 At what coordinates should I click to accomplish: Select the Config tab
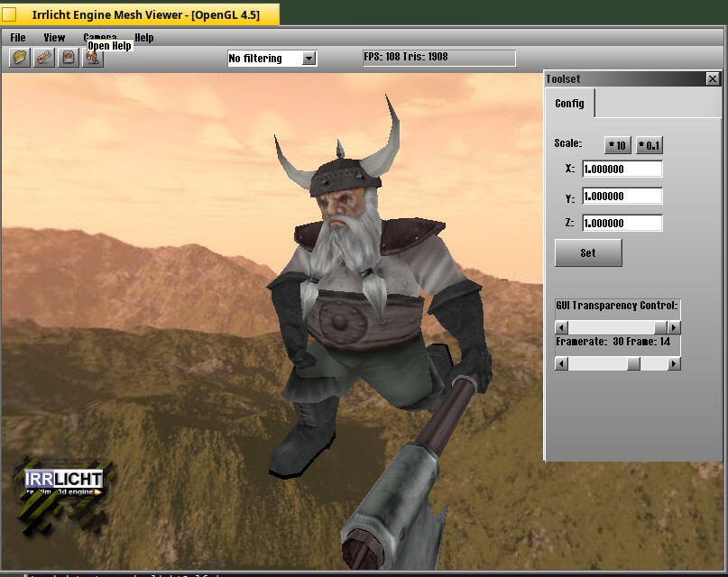(569, 104)
